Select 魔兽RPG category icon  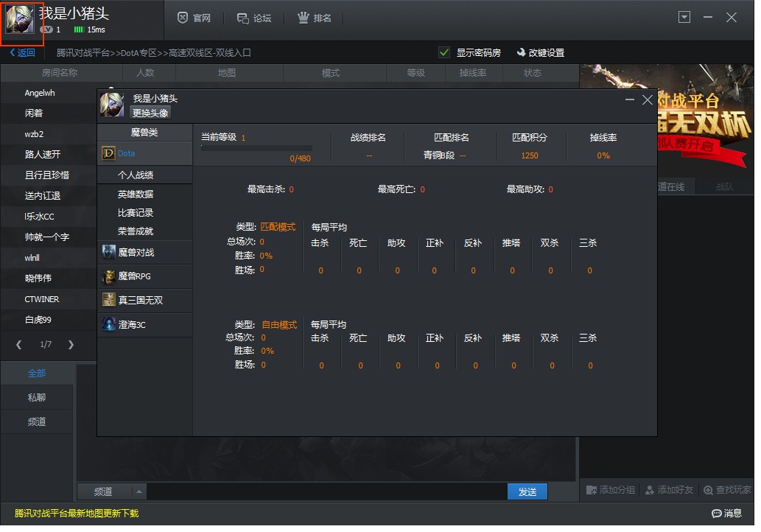[109, 276]
